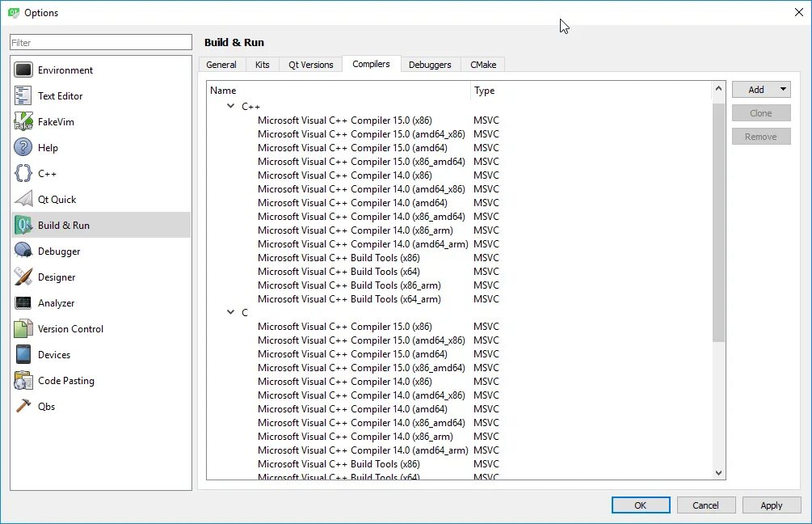This screenshot has width=812, height=524.
Task: Select the Text Editor icon
Action: (23, 95)
